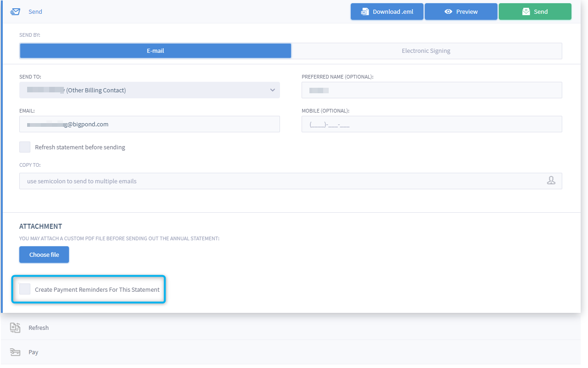This screenshot has width=588, height=368.
Task: Switch to the Electronic Signing tab
Action: (426, 51)
